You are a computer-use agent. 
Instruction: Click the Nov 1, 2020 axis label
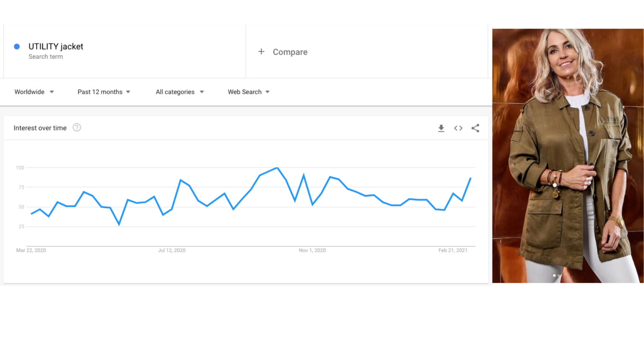pyautogui.click(x=312, y=250)
